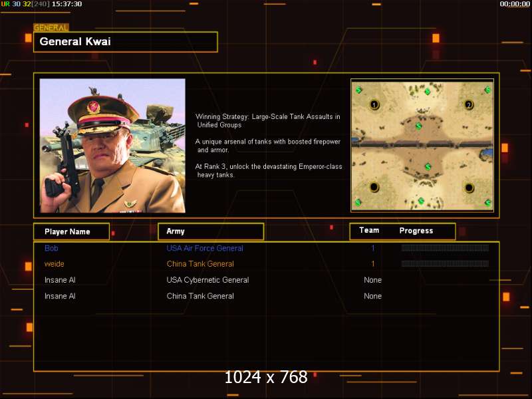This screenshot has height=399, width=532.
Task: Click USA Air Force General army entry
Action: pyautogui.click(x=205, y=248)
